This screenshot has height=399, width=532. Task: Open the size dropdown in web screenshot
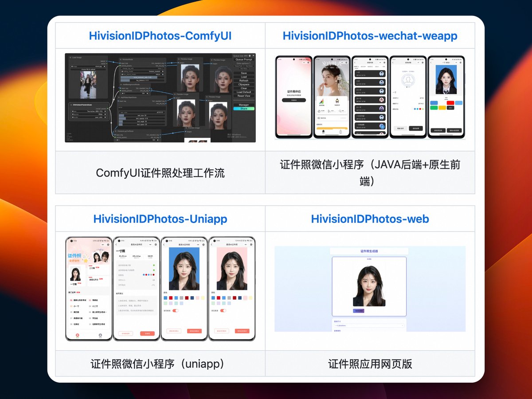point(369,325)
